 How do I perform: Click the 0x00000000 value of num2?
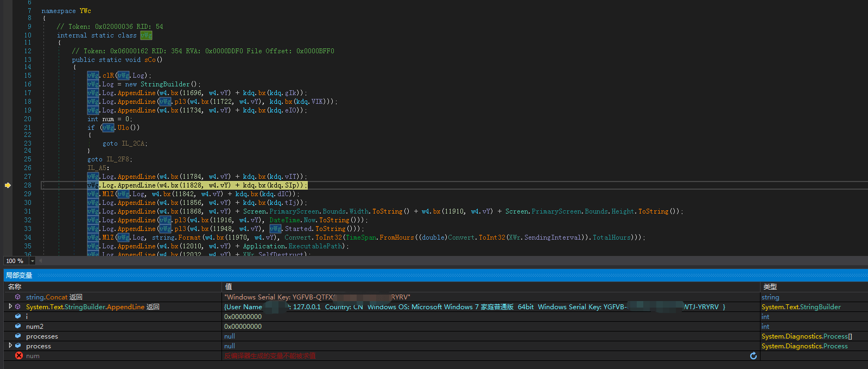tap(243, 327)
